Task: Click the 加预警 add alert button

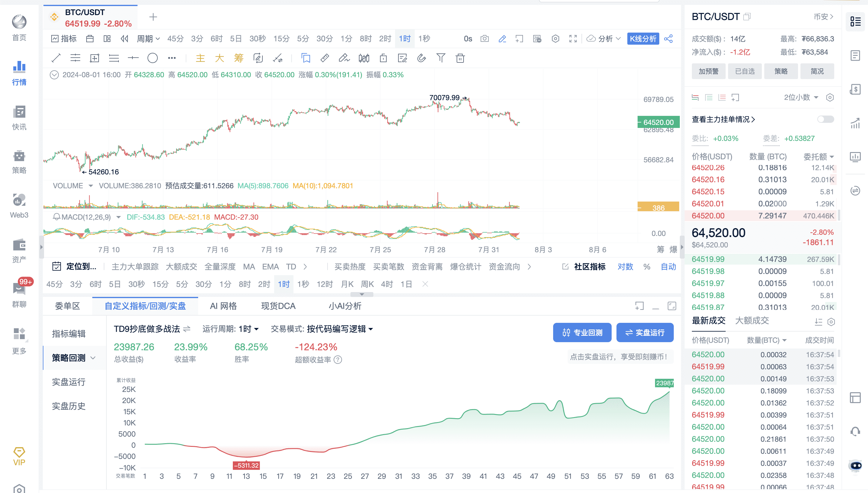Action: [x=708, y=71]
